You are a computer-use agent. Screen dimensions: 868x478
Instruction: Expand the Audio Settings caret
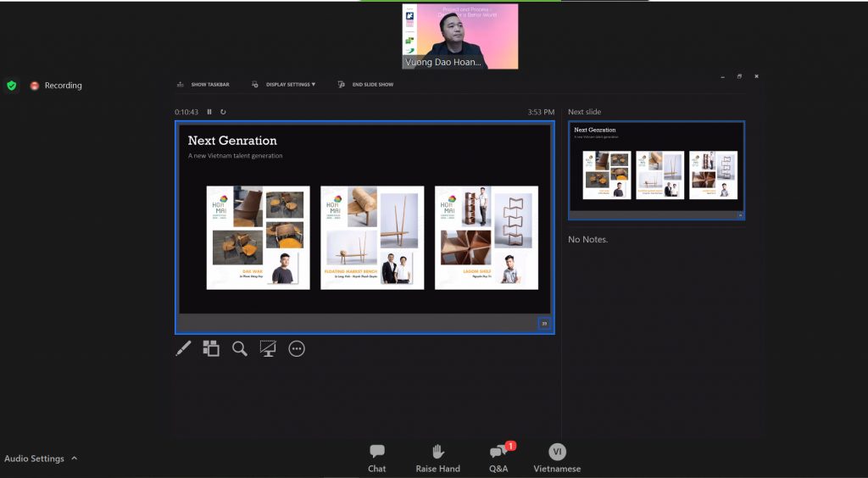(x=75, y=459)
